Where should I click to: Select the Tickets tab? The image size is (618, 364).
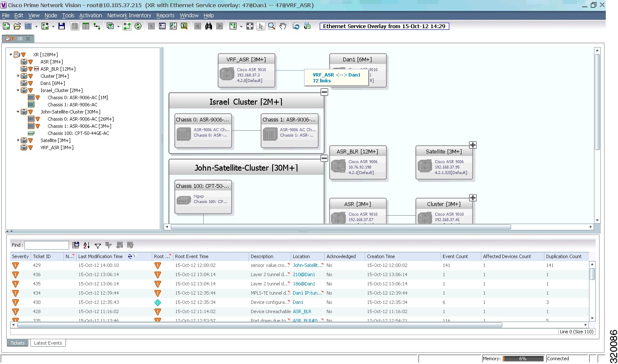coord(18,343)
